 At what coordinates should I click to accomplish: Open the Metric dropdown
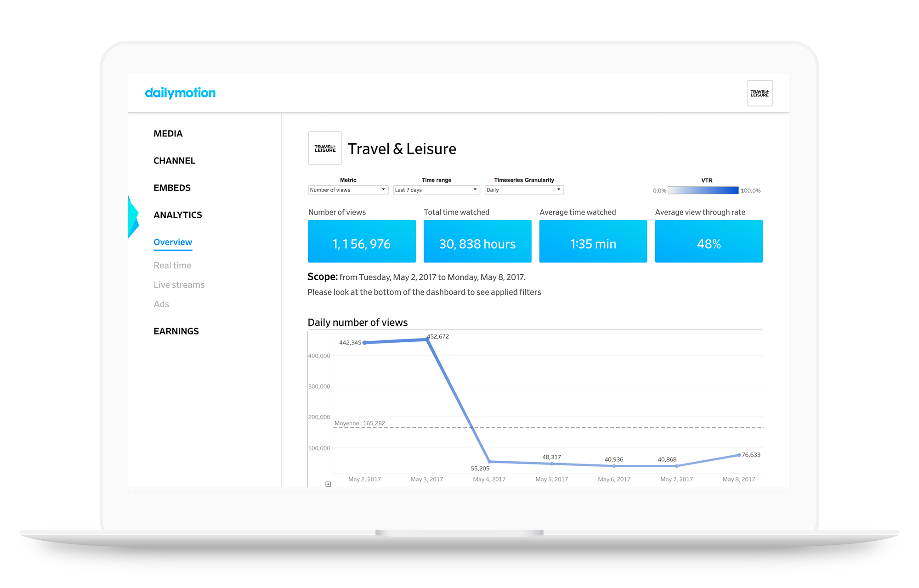[x=348, y=190]
